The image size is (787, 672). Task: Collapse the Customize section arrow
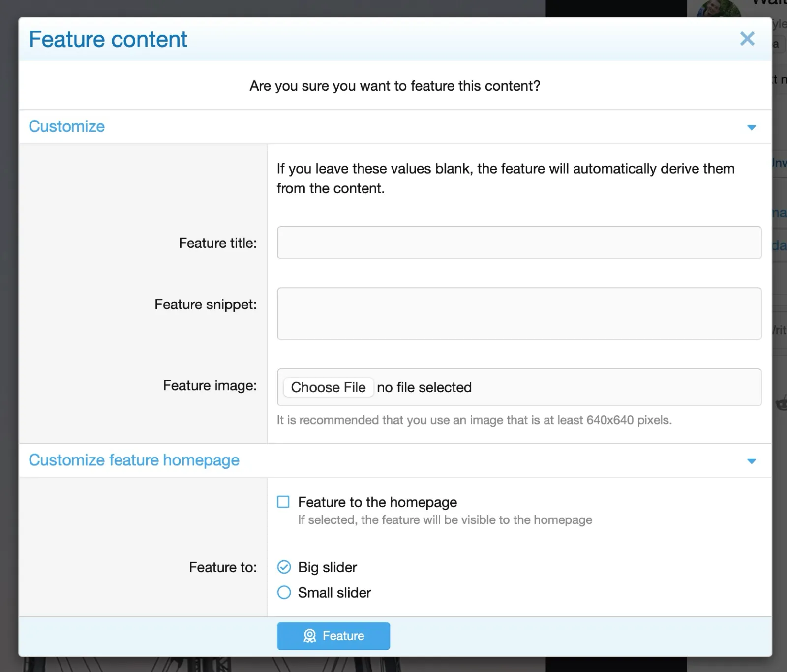point(751,127)
